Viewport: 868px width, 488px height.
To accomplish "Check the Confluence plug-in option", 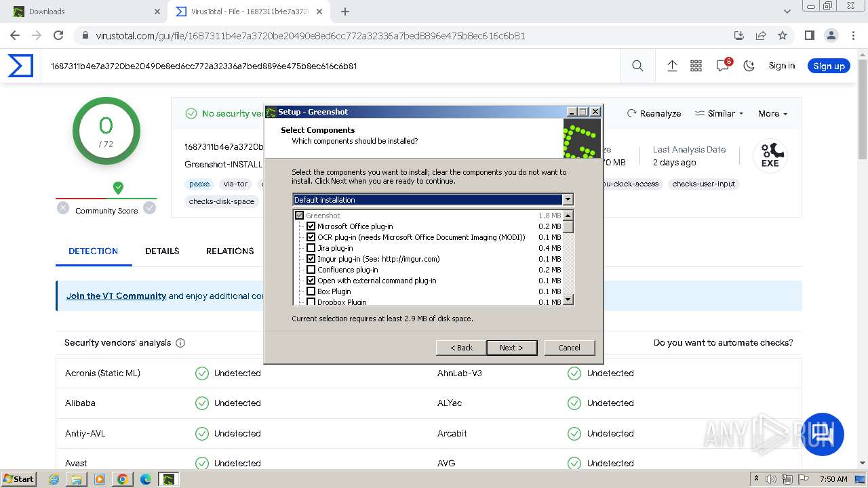I will point(311,270).
